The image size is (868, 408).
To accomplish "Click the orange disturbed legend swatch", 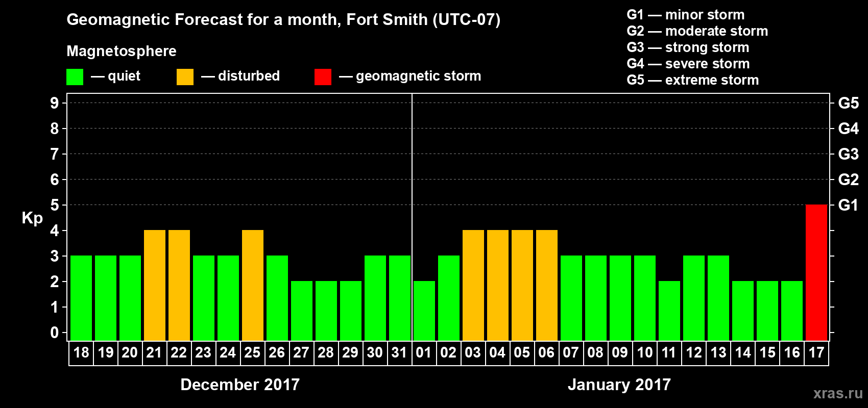I will coord(185,77).
